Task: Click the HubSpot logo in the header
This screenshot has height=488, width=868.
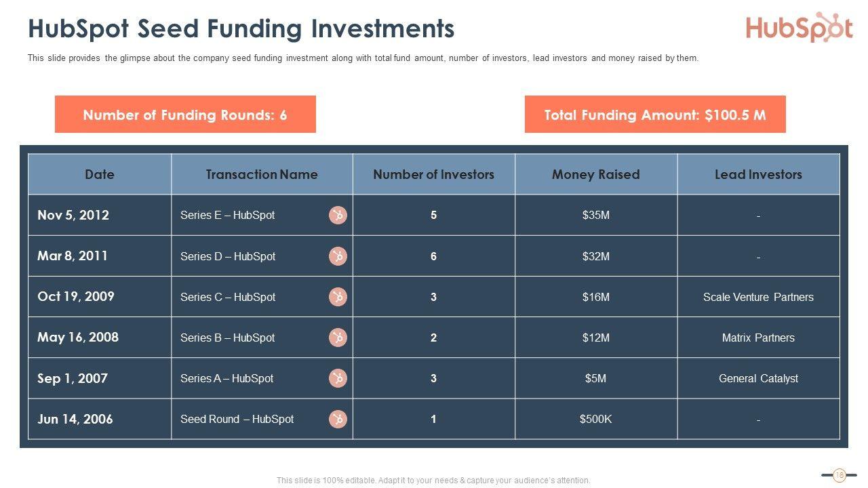Action: tap(799, 28)
